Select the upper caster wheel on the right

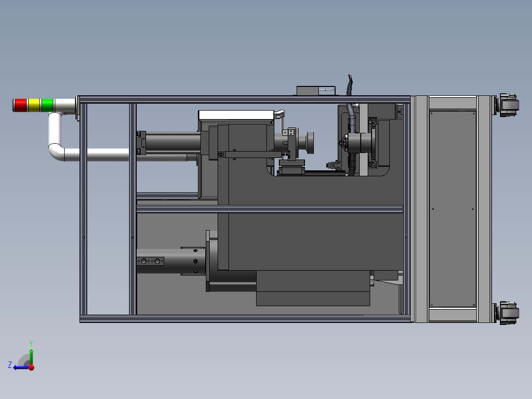[509, 105]
